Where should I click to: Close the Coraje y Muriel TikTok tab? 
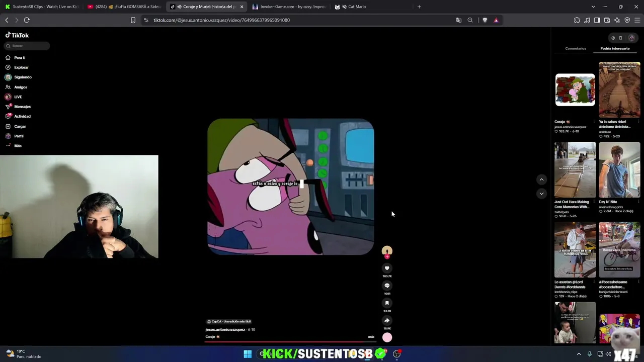[242, 7]
